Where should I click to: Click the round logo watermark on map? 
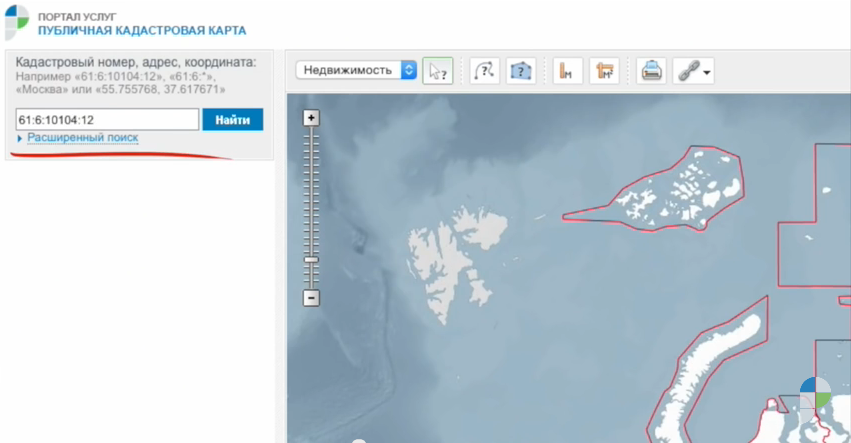point(815,393)
